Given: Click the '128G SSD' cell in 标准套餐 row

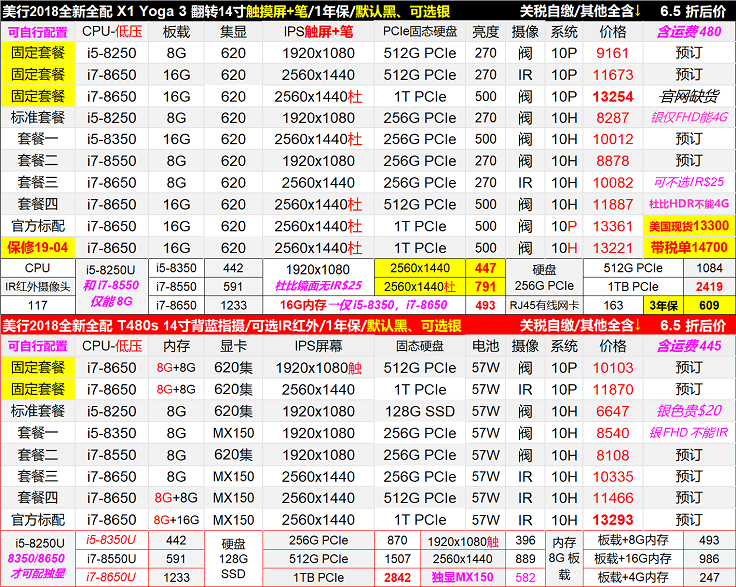Looking at the screenshot, I should click(420, 411).
